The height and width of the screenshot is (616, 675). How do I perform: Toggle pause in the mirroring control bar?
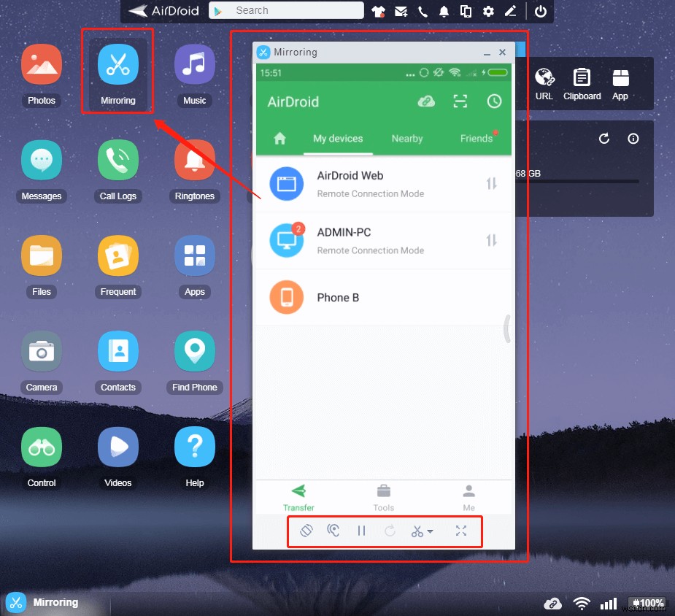tap(361, 531)
